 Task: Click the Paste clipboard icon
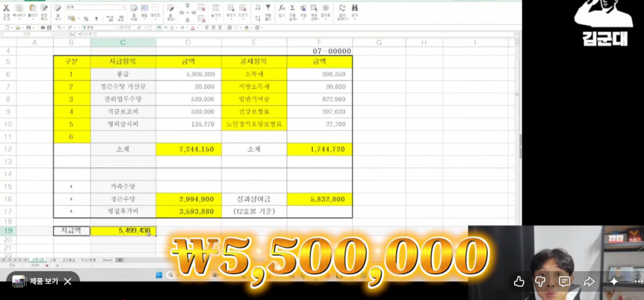point(33,8)
